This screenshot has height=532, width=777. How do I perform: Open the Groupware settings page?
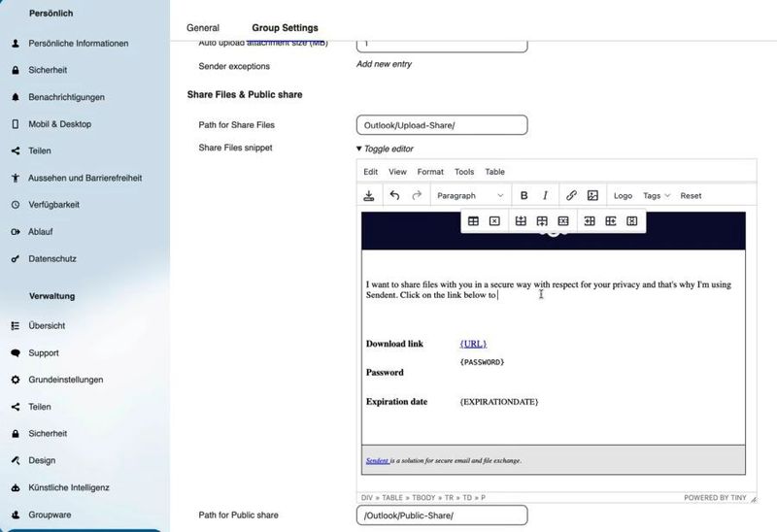coord(50,515)
